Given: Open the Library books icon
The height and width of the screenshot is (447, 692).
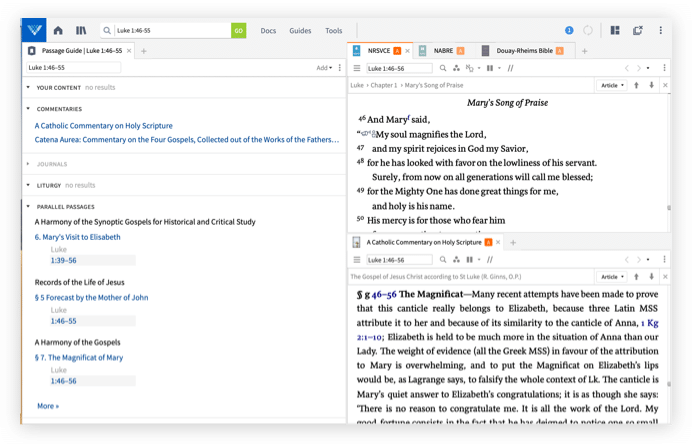Looking at the screenshot, I should click(81, 30).
